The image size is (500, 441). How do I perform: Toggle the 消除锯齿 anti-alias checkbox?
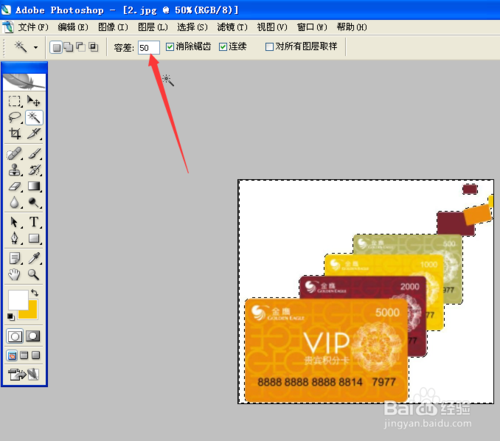coord(170,47)
